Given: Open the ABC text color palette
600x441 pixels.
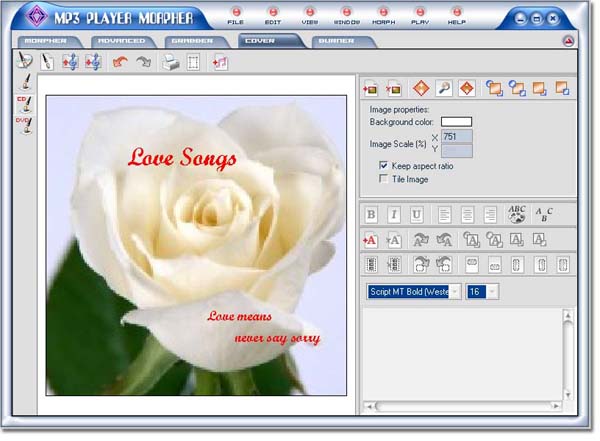Looking at the screenshot, I should (517, 214).
